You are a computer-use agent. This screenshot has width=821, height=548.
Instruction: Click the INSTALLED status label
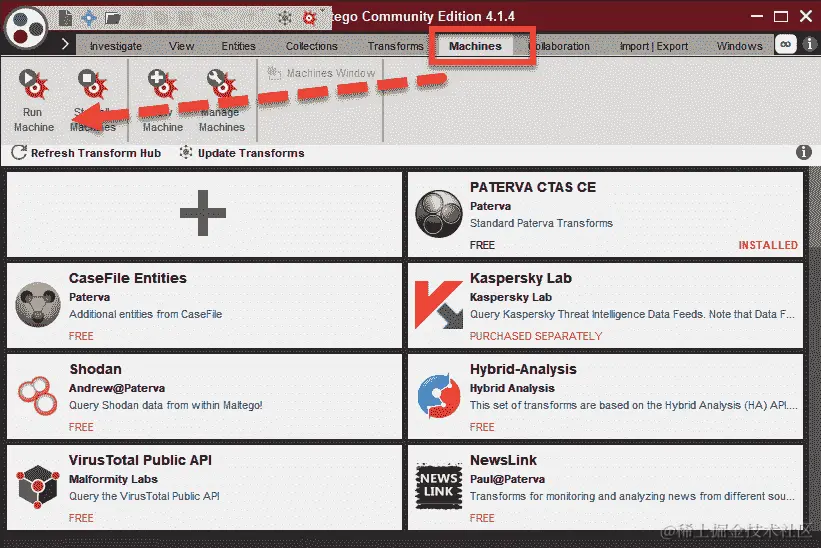coord(768,245)
